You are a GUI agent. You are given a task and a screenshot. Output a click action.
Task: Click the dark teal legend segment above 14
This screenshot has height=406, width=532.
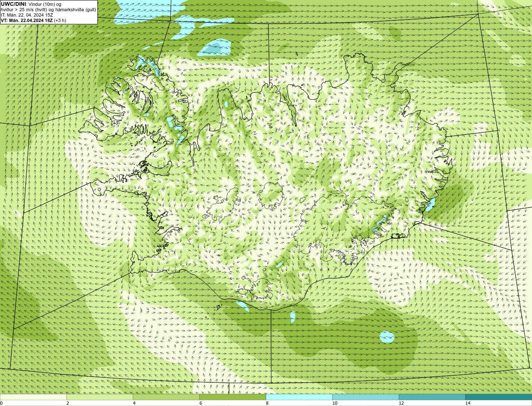[499, 397]
